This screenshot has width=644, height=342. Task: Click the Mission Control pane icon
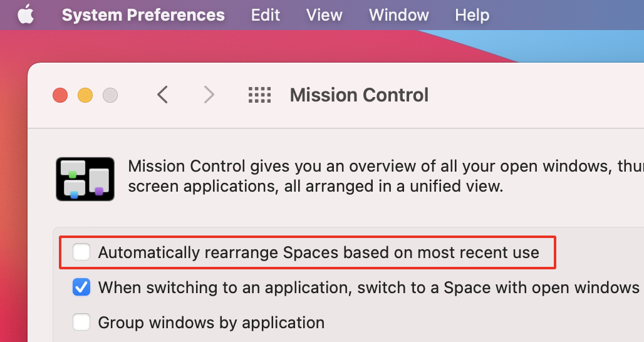coord(85,179)
